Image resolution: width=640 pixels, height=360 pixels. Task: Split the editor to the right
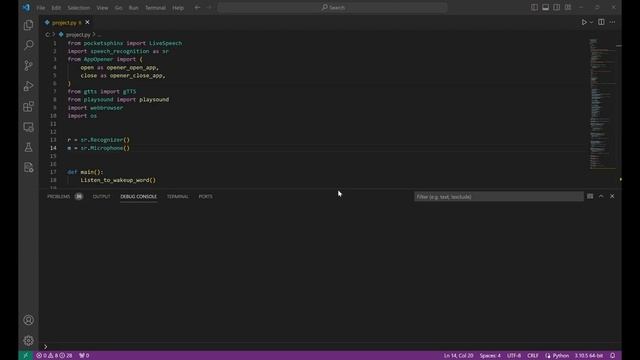tap(601, 22)
